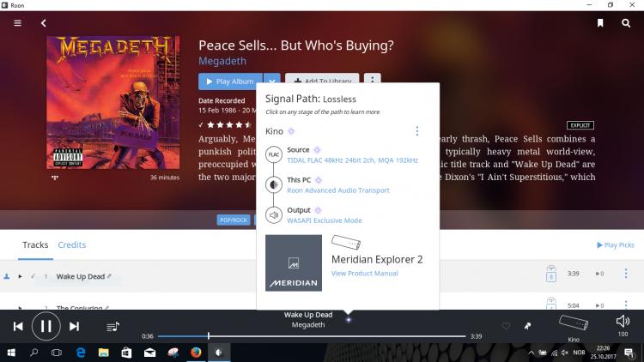Open Kino zone three-dot menu in Signal Path

pyautogui.click(x=416, y=131)
